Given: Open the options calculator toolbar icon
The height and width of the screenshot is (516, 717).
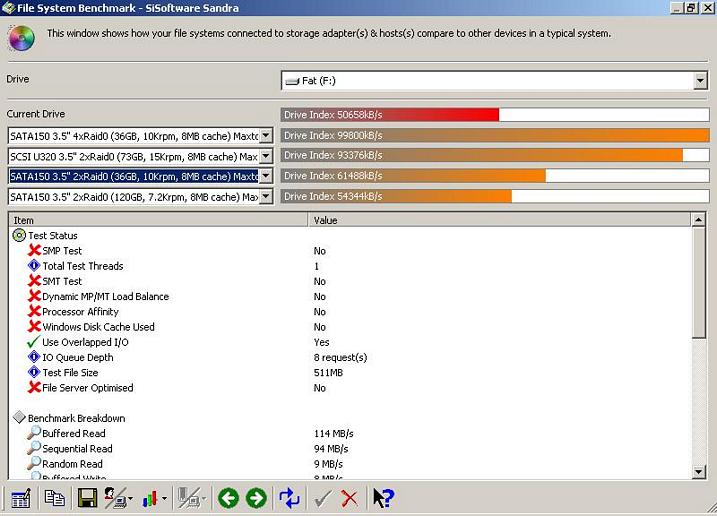Looking at the screenshot, I should click(x=21, y=498).
